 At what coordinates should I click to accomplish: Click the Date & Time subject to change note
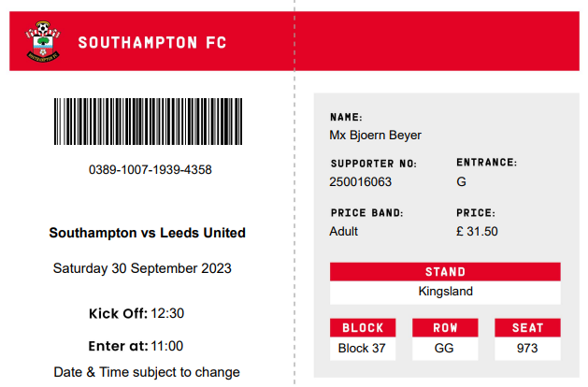tap(147, 371)
